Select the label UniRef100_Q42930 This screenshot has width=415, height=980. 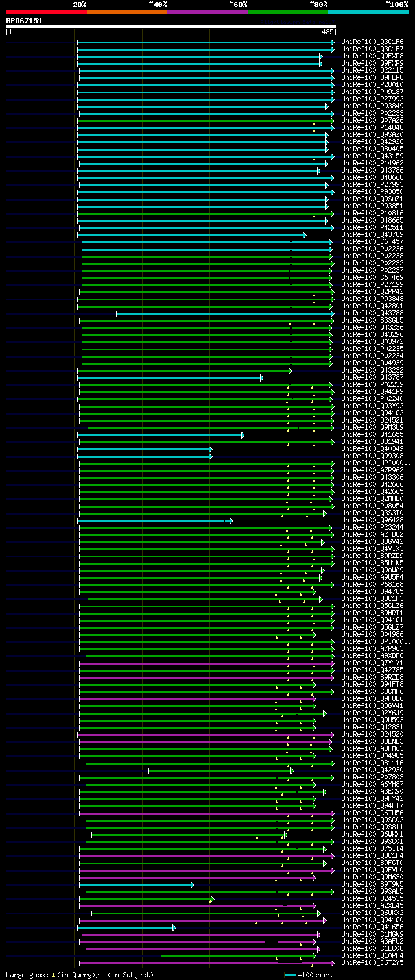pos(373,770)
